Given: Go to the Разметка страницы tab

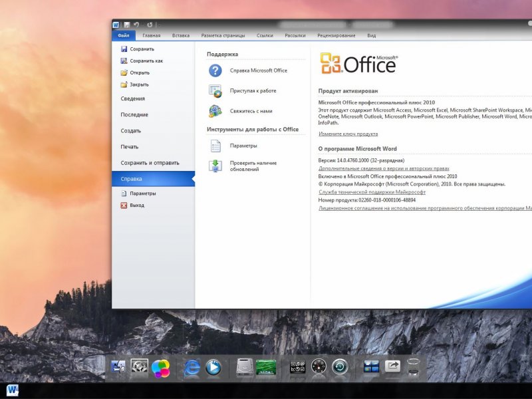Looking at the screenshot, I should tap(223, 35).
